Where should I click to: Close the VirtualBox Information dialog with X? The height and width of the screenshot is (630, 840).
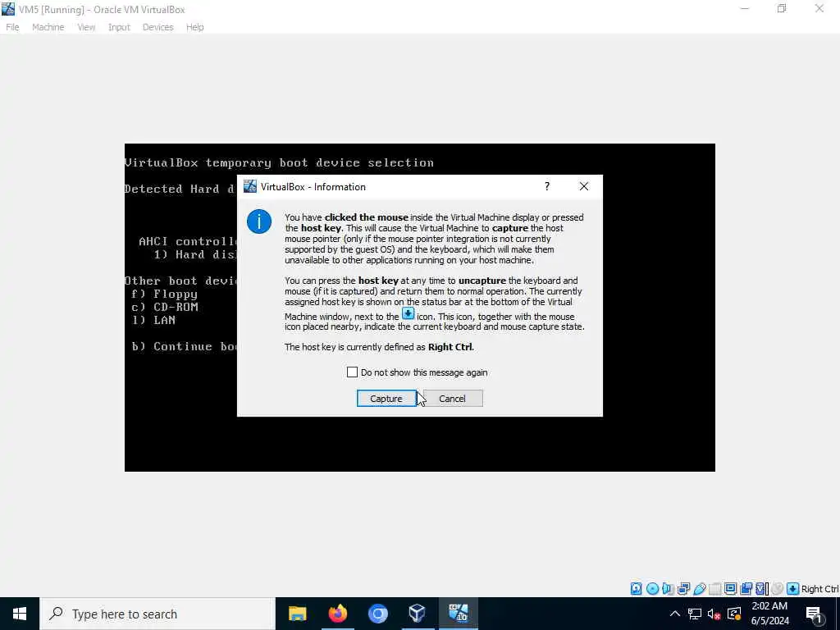pos(584,186)
